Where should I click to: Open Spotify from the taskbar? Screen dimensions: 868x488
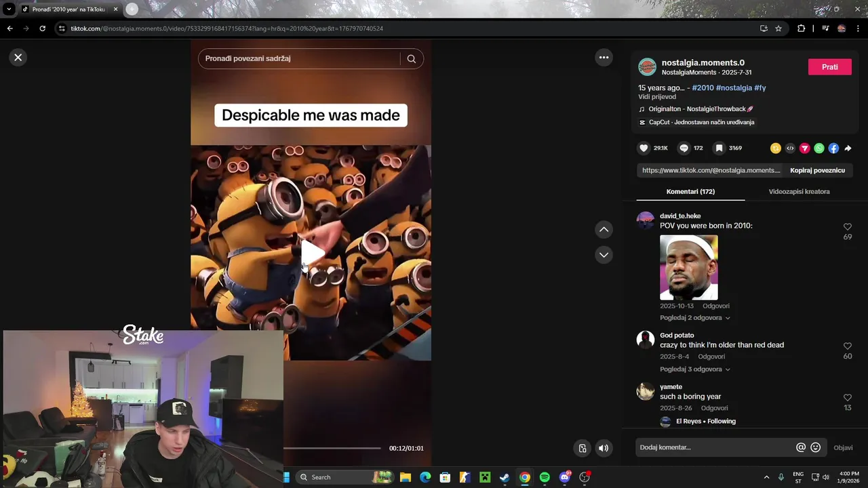click(x=545, y=477)
